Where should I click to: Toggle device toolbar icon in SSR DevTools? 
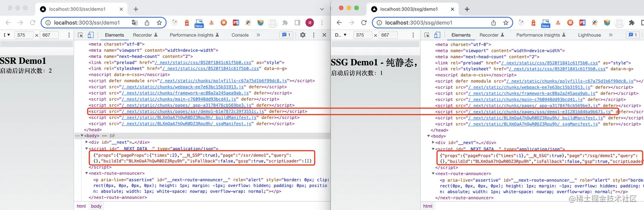(x=91, y=35)
